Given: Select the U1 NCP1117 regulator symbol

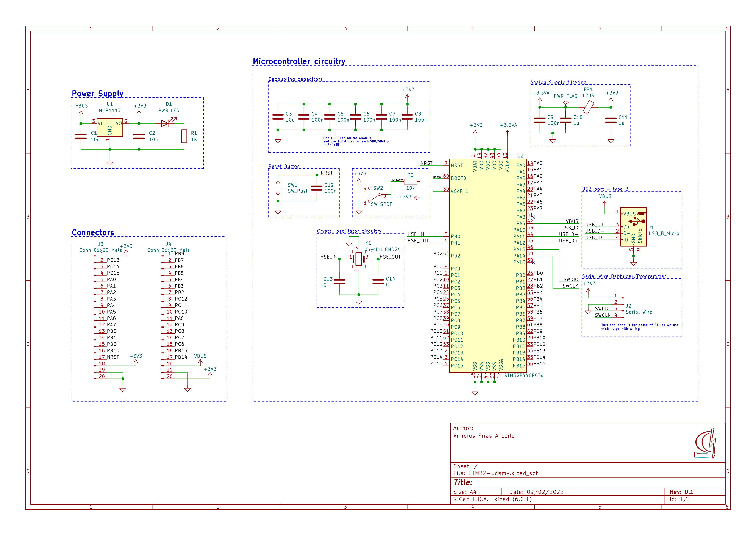Looking at the screenshot, I should pyautogui.click(x=110, y=128).
